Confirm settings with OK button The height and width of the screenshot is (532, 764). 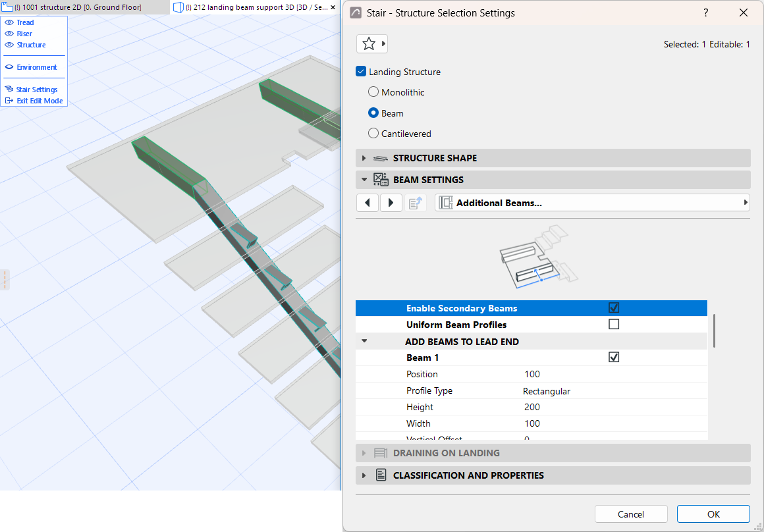(x=713, y=514)
